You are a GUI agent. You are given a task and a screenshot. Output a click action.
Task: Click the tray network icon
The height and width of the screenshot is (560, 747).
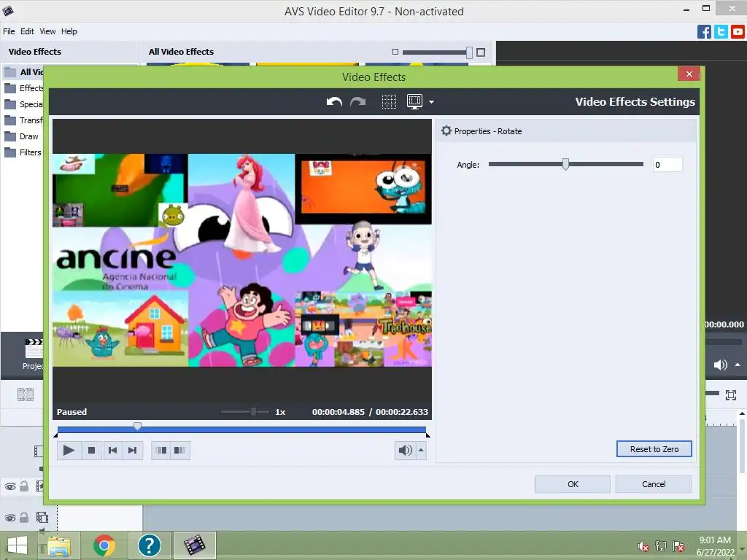click(661, 546)
